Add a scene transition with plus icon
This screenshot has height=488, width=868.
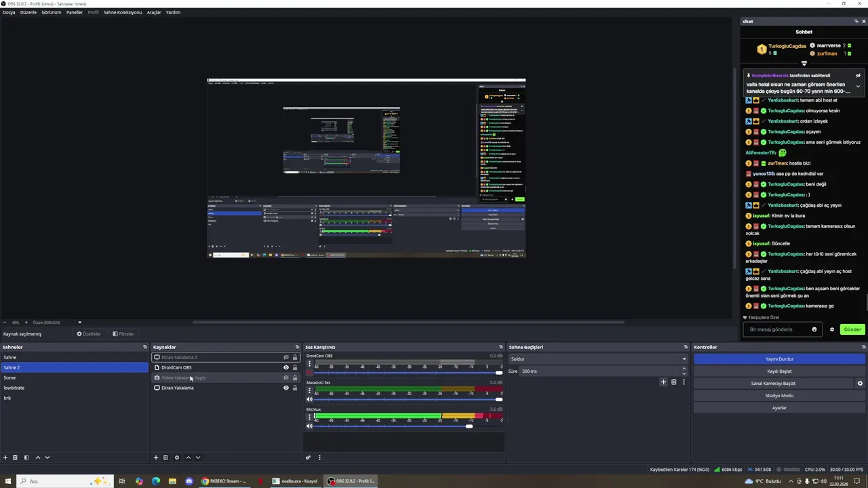coord(663,382)
